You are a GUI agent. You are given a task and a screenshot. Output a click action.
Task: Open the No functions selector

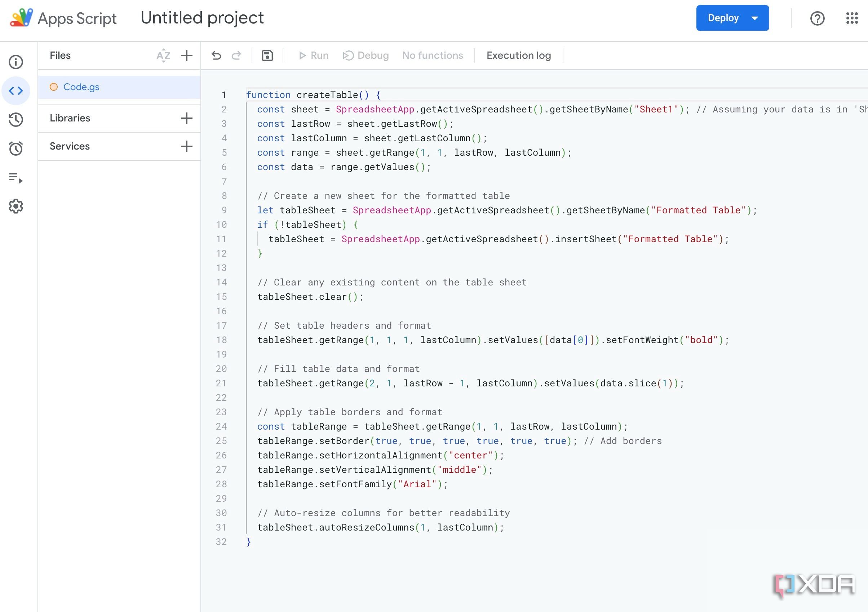(433, 56)
